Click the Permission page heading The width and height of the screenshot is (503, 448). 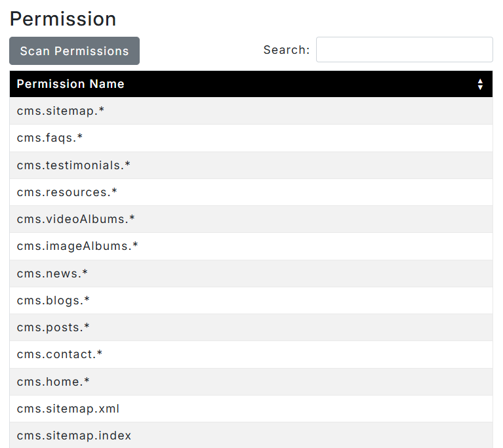tap(63, 19)
